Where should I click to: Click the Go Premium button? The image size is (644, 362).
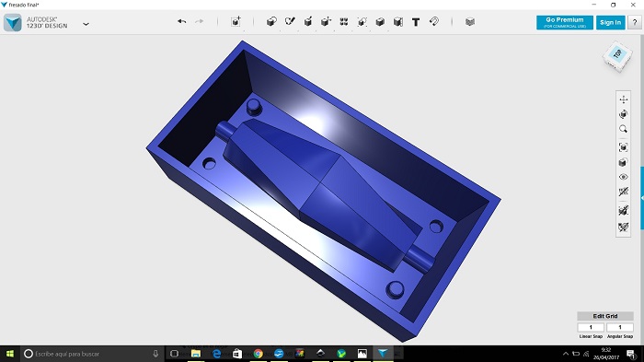[x=565, y=22]
